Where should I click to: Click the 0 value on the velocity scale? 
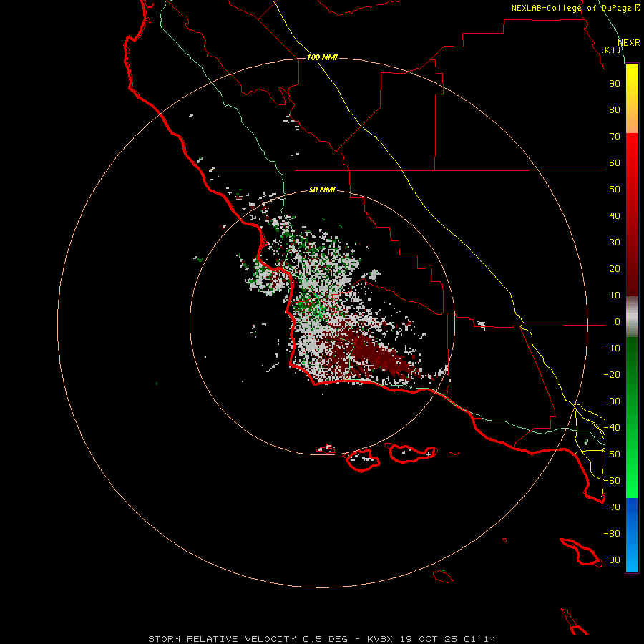tap(617, 322)
